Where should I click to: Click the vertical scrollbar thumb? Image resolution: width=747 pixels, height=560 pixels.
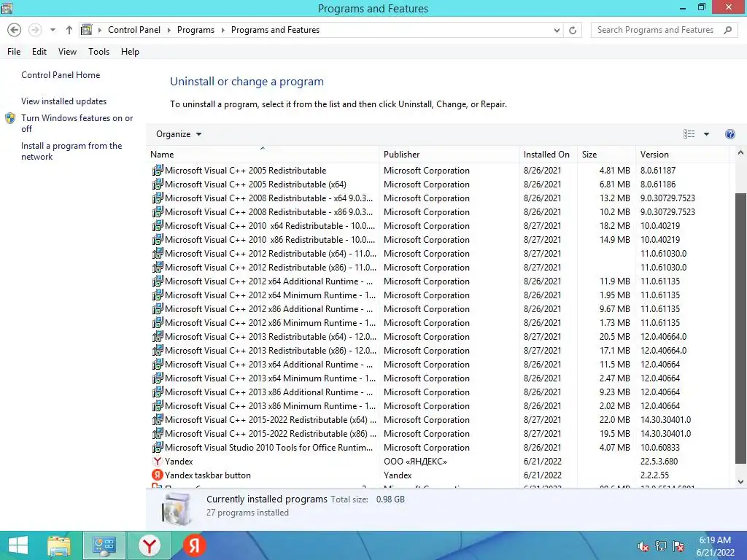(x=740, y=328)
